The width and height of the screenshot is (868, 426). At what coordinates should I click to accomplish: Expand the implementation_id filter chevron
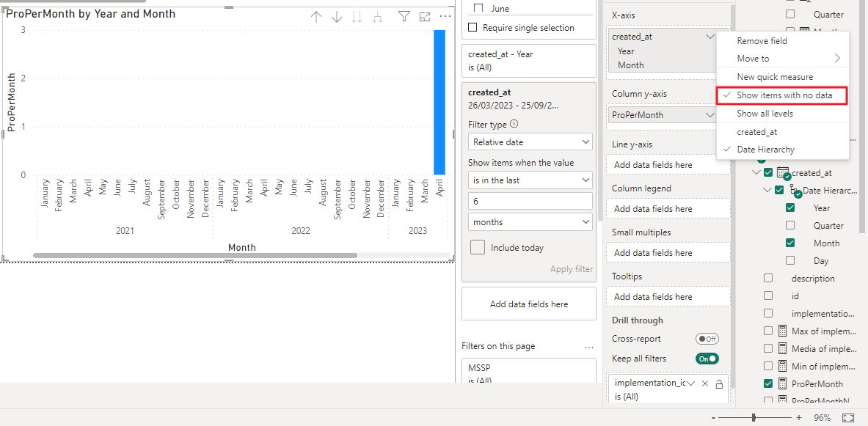(690, 383)
